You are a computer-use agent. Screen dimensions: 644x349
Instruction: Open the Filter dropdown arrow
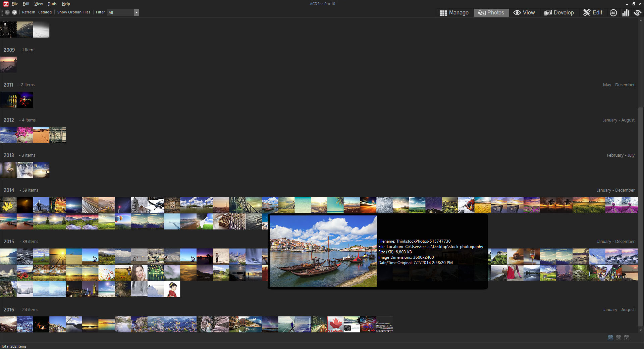[137, 12]
